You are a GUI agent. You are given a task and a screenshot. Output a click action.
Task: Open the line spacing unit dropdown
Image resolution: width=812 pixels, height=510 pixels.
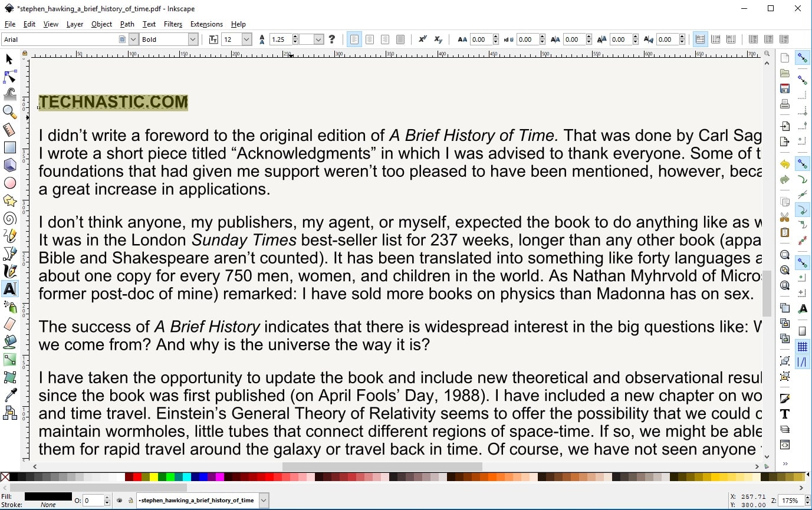319,40
